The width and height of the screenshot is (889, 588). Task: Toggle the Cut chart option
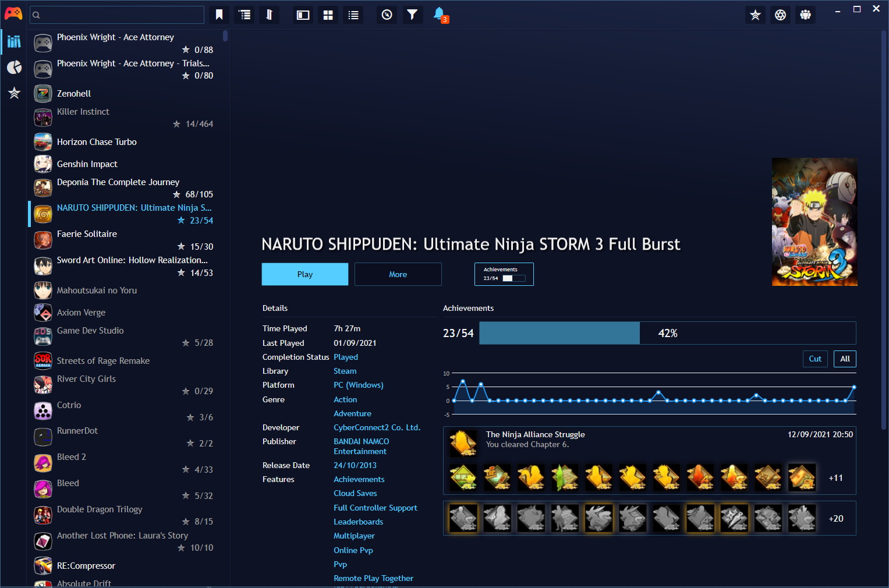coord(815,359)
